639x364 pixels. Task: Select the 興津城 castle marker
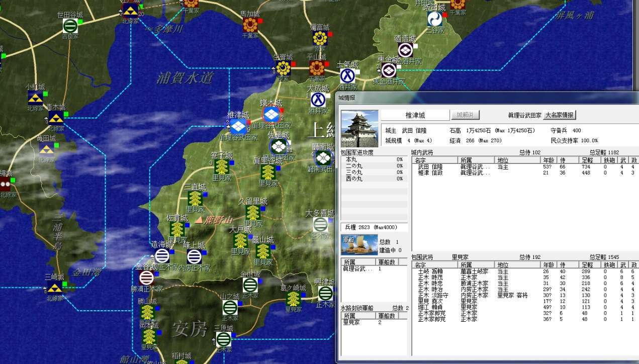pyautogui.click(x=325, y=293)
